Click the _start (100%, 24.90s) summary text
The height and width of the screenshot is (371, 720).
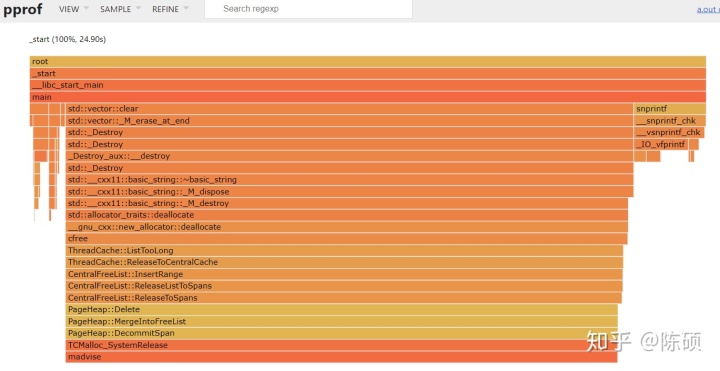point(68,39)
